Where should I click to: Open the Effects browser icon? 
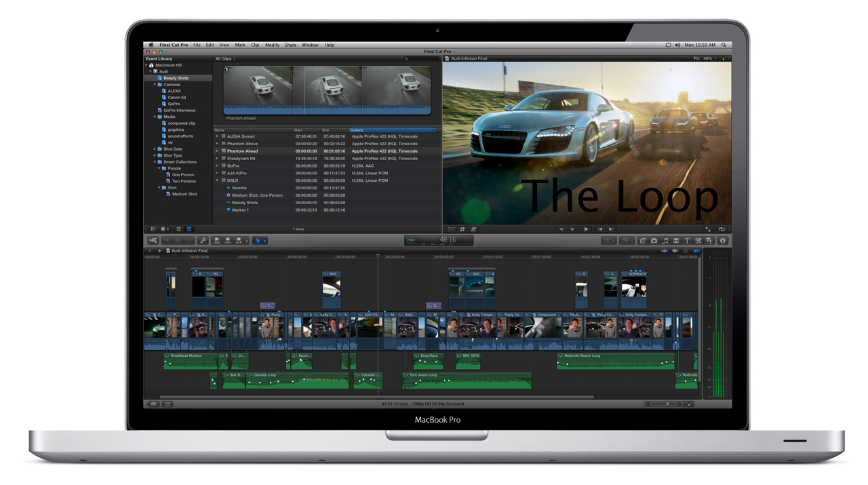[x=643, y=241]
